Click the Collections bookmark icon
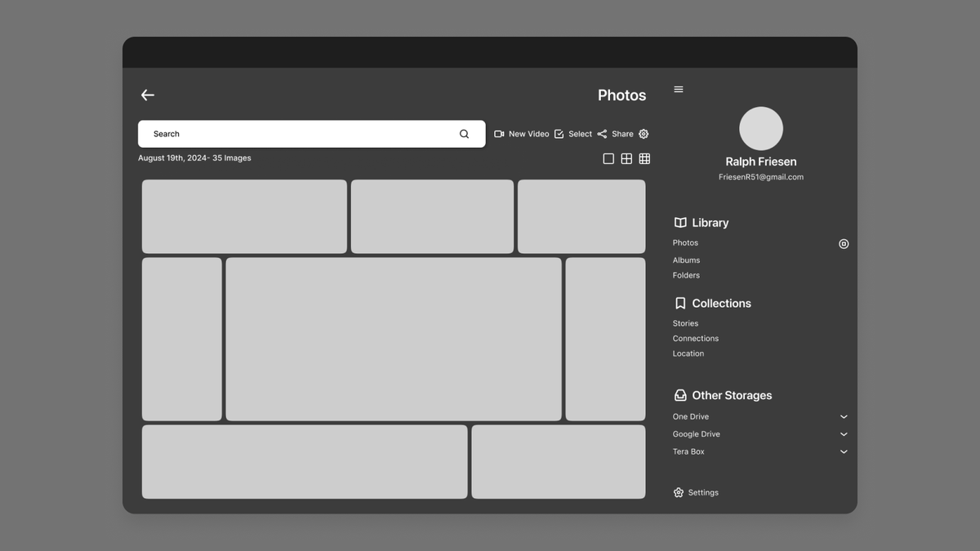The image size is (980, 551). coord(680,303)
